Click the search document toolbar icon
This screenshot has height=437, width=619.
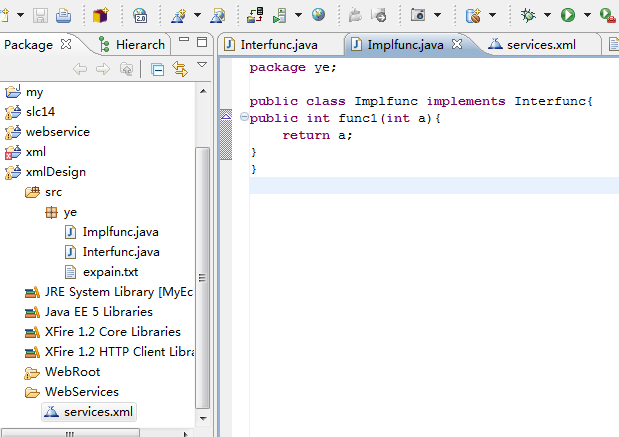(x=218, y=15)
